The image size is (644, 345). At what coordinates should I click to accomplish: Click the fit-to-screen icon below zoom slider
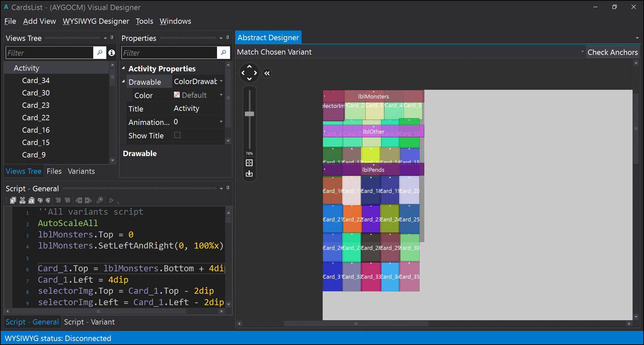pyautogui.click(x=249, y=163)
